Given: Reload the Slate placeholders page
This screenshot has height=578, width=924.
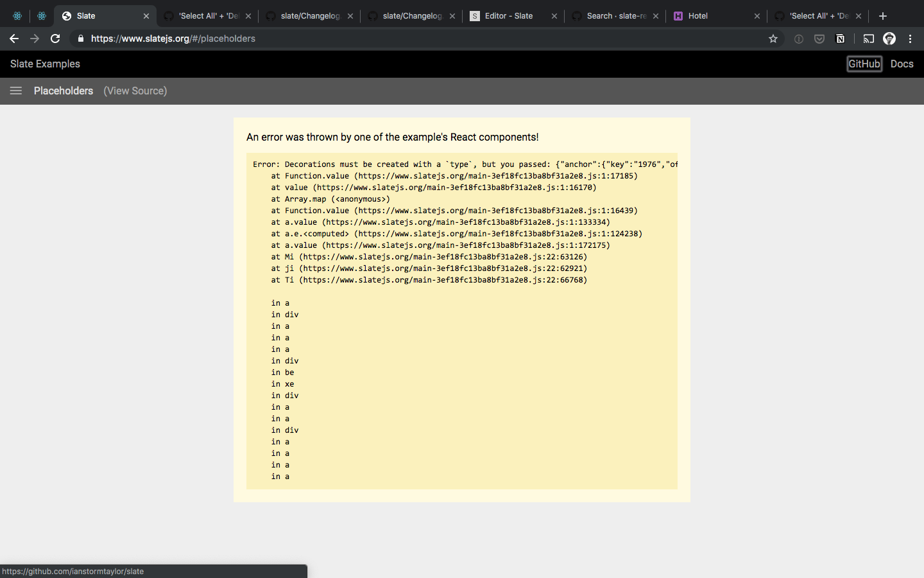Looking at the screenshot, I should [x=55, y=39].
